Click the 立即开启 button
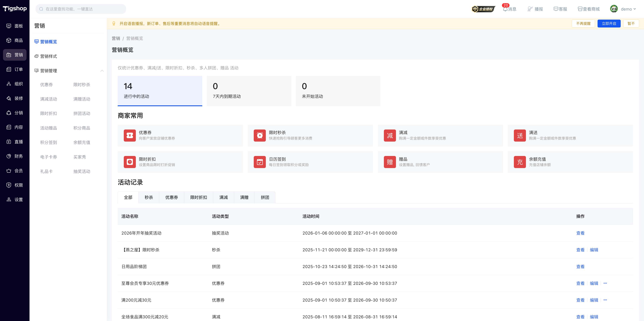 tap(609, 23)
